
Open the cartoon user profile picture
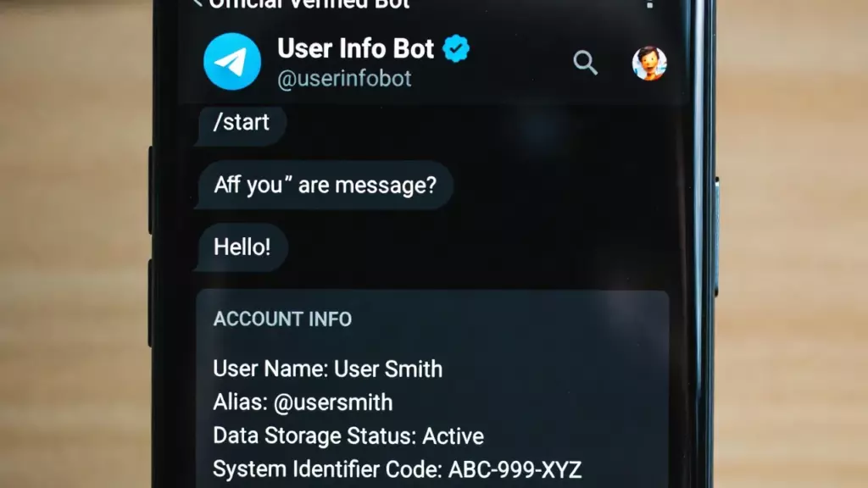point(649,63)
